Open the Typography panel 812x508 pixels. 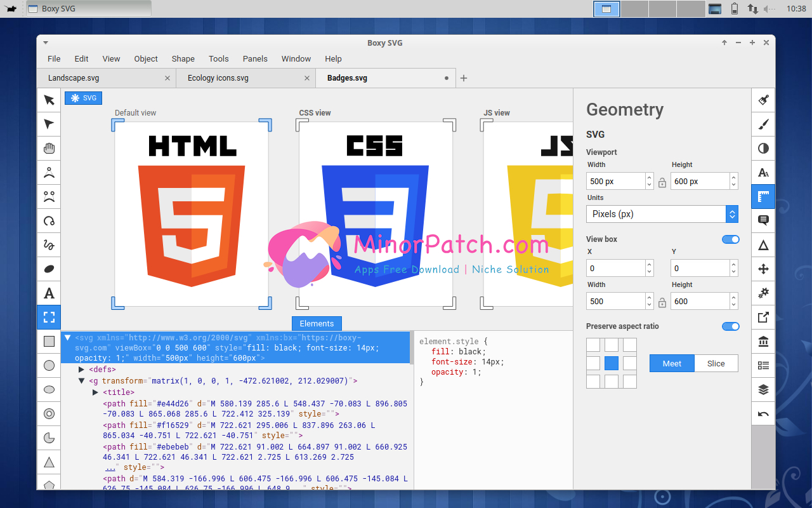(763, 172)
